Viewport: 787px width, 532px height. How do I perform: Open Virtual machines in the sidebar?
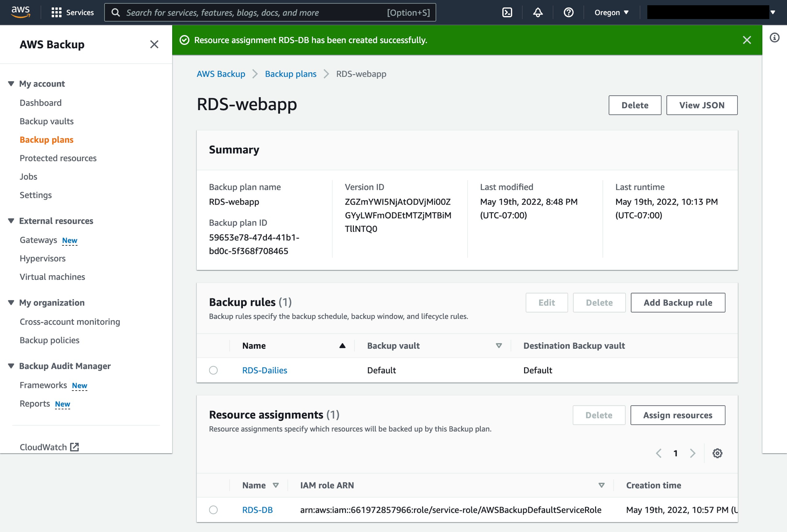pyautogui.click(x=52, y=277)
